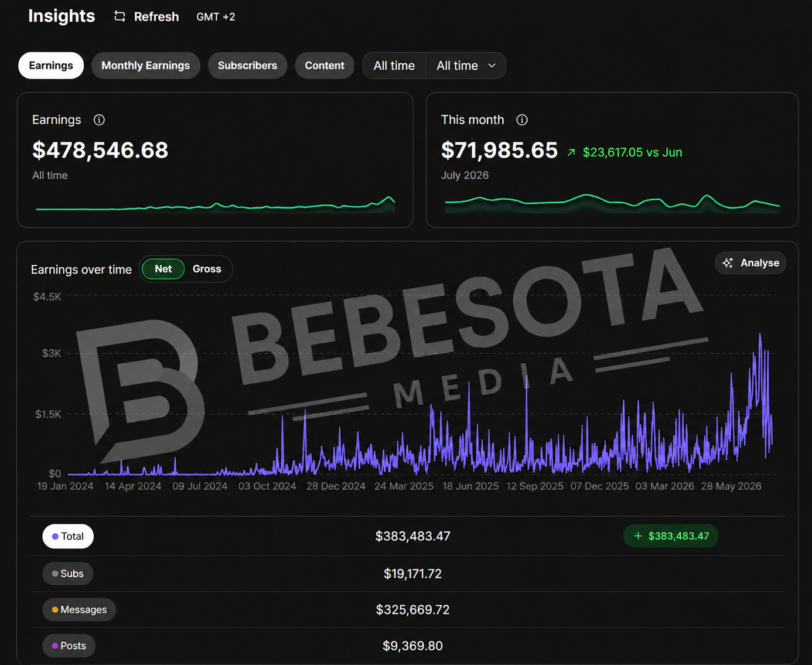Click the 18 Jun 2025 axis label
The width and height of the screenshot is (812, 665).
[470, 486]
